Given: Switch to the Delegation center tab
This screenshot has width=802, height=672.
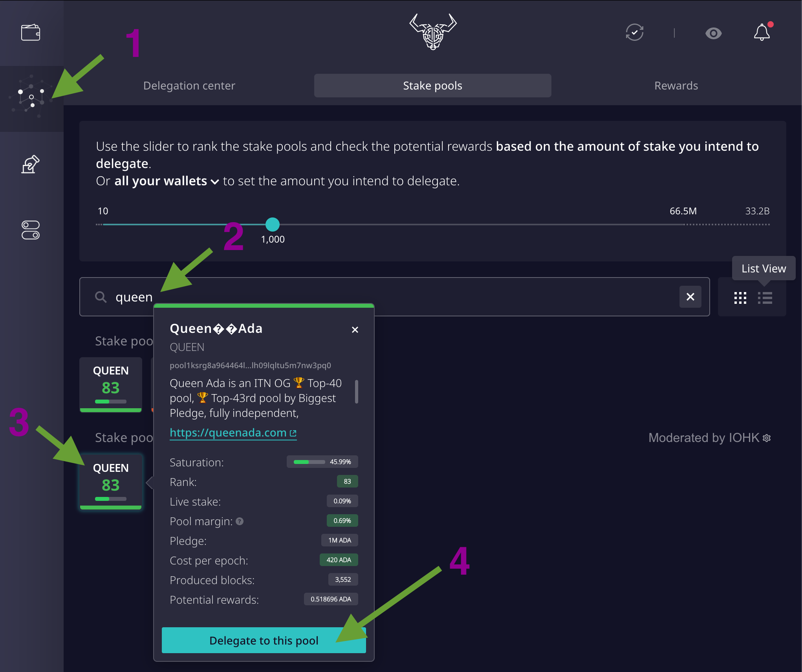Looking at the screenshot, I should [x=189, y=86].
